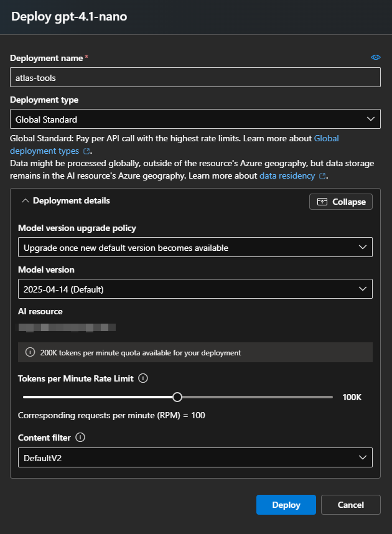Image resolution: width=392 pixels, height=534 pixels.
Task: Click info icon beside Content filter
Action: click(x=80, y=438)
